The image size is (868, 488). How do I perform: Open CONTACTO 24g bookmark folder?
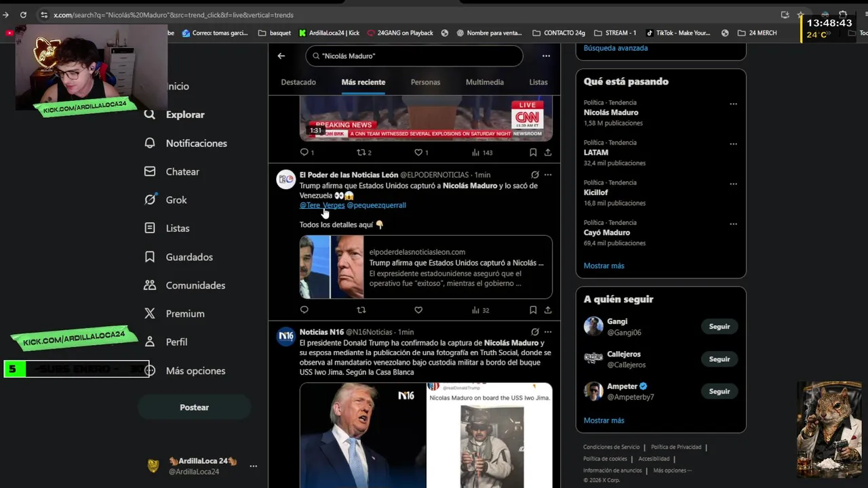click(x=559, y=33)
